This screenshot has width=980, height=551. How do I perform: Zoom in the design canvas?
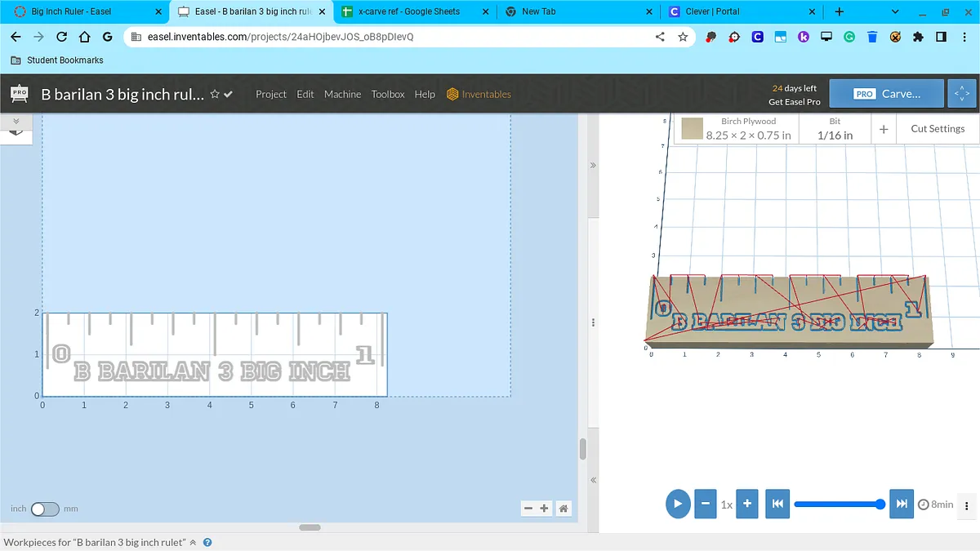pos(544,509)
